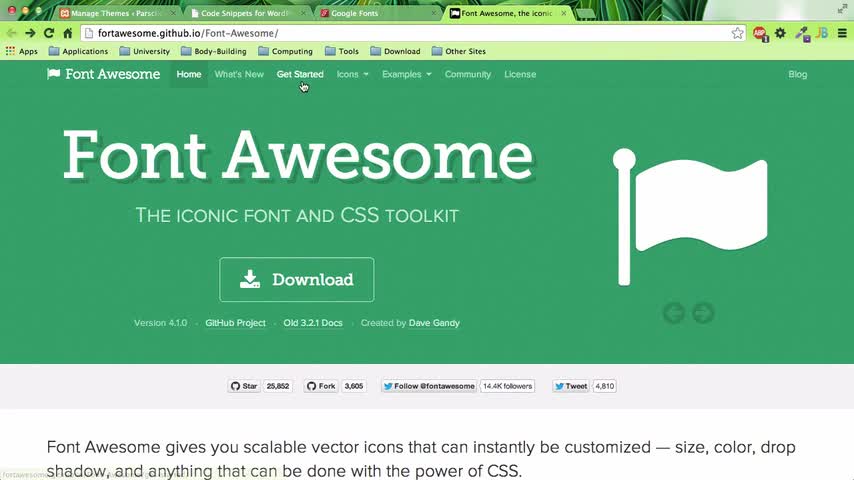Enter fullscreen with top-right arrows icon
This screenshot has width=854, height=480.
point(842,9)
